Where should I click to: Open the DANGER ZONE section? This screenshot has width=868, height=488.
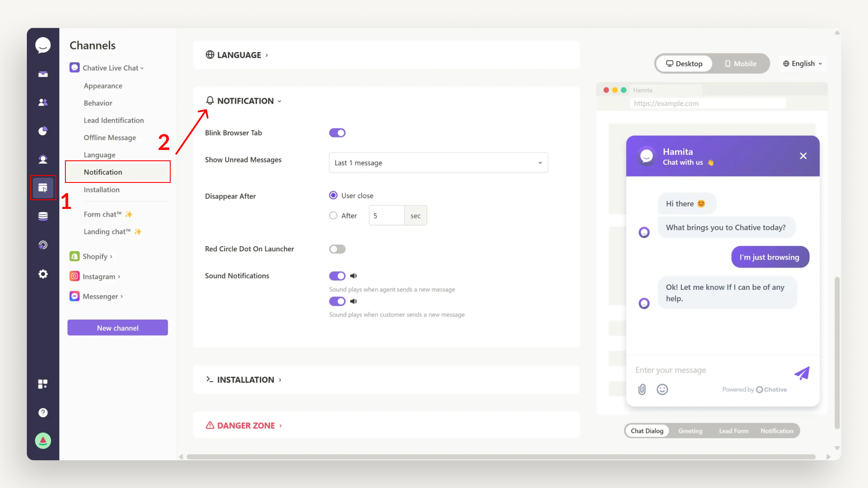pos(244,425)
